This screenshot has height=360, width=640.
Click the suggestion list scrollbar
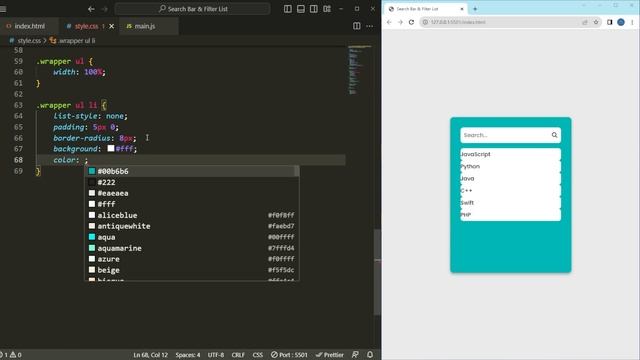pyautogui.click(x=297, y=171)
